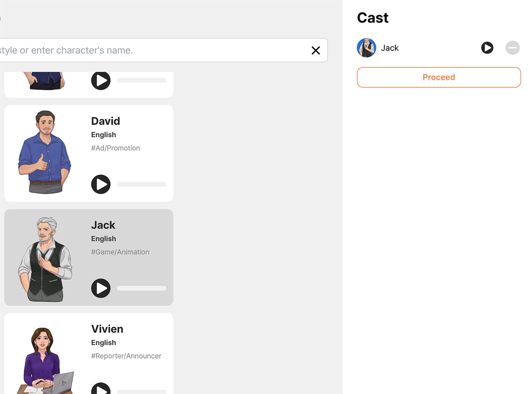The height and width of the screenshot is (394, 532).
Task: Play David's voice sample
Action: (101, 184)
